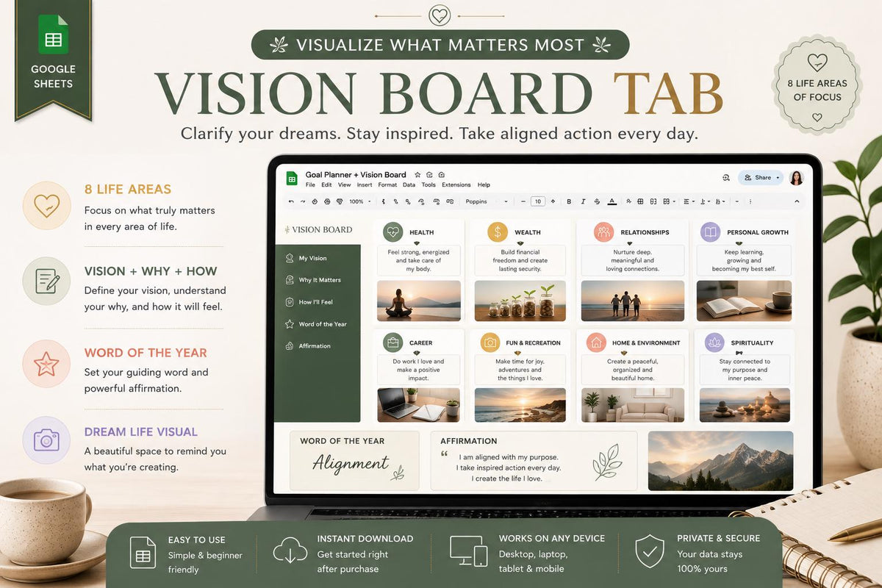
Task: Open the Data menu
Action: click(x=409, y=185)
